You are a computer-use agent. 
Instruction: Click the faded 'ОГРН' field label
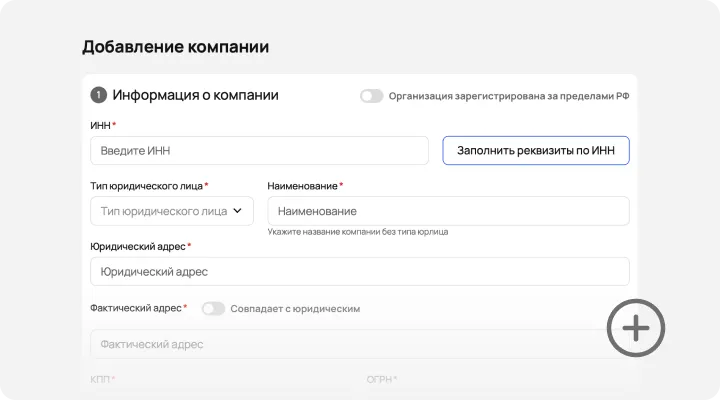pyautogui.click(x=380, y=380)
